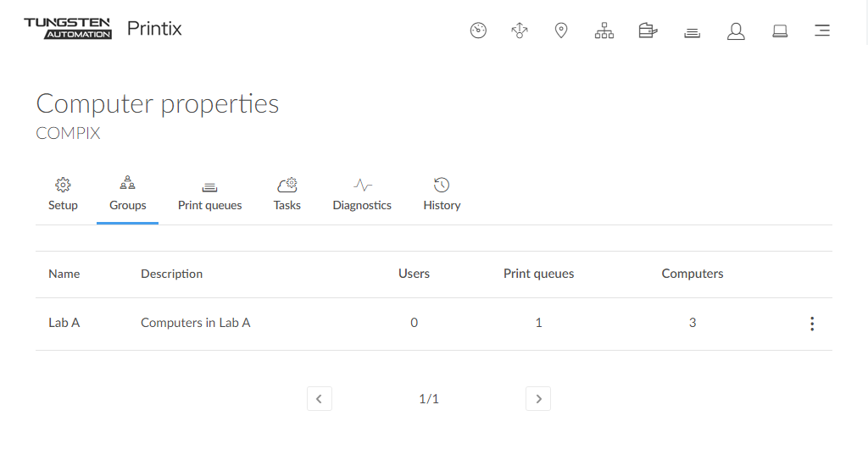Open the Sites location pin icon
Viewport: 868px width, 449px height.
(x=561, y=30)
